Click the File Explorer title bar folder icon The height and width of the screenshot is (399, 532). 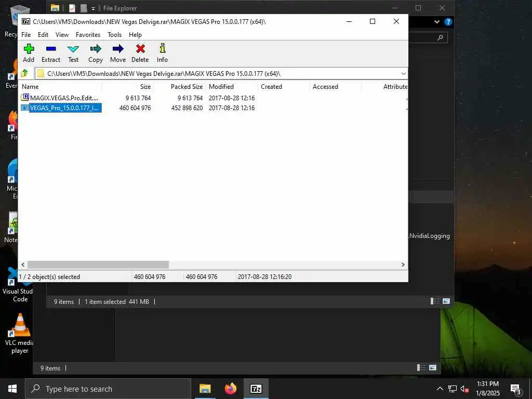click(x=55, y=8)
